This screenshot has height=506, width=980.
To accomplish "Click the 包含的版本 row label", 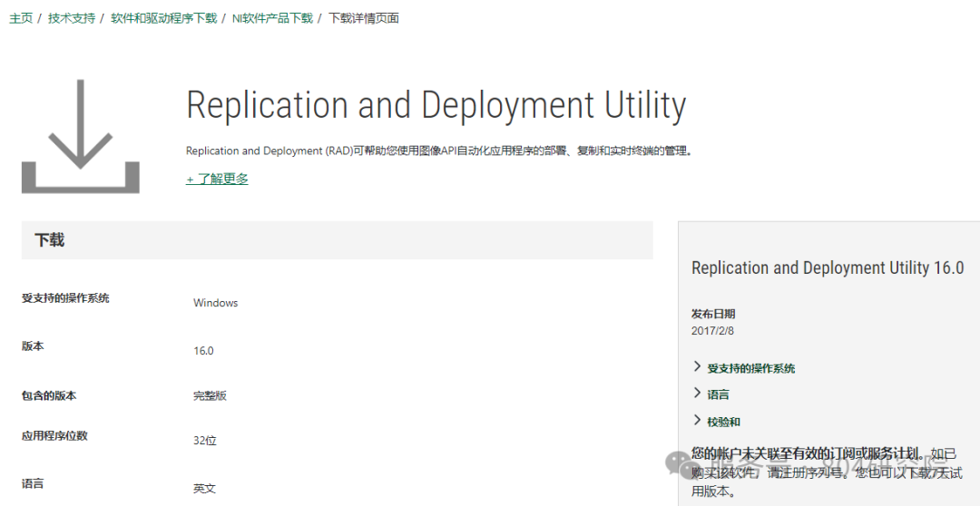I will pos(49,395).
